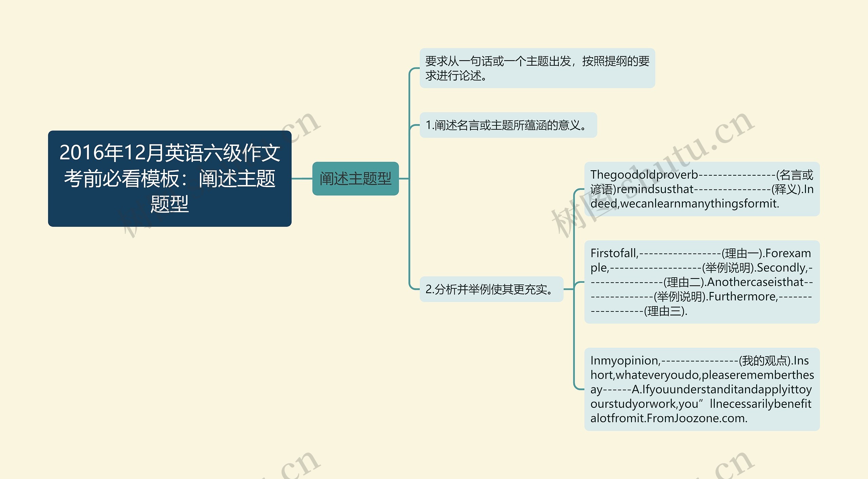
Task: Click the Firstofall reasons template node
Action: pyautogui.click(x=702, y=282)
